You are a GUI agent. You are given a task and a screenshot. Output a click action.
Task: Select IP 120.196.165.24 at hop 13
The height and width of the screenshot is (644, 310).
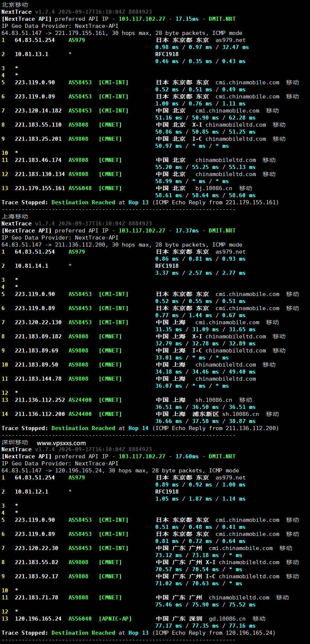(38, 619)
